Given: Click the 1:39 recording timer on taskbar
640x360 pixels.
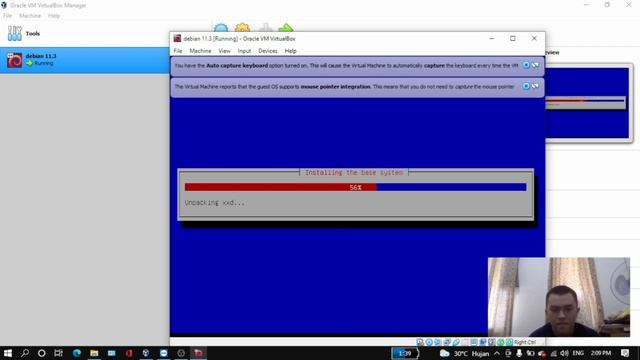Looking at the screenshot, I should 405,353.
